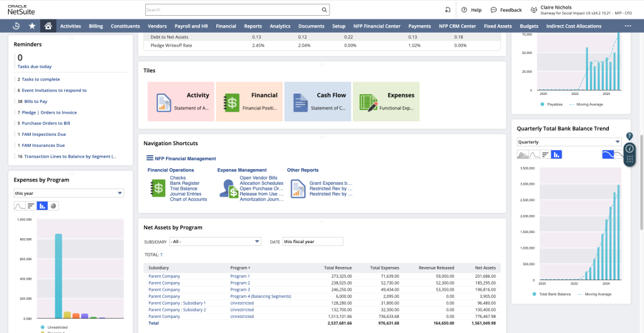Viewport: 644px width, 333px height.
Task: Switch Expenses by Program to line chart
Action: click(19, 205)
